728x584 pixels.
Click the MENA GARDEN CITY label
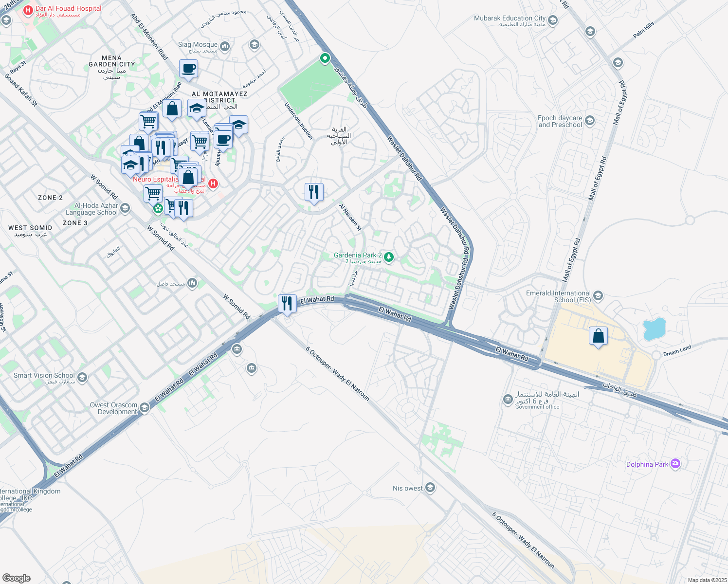[x=112, y=61]
